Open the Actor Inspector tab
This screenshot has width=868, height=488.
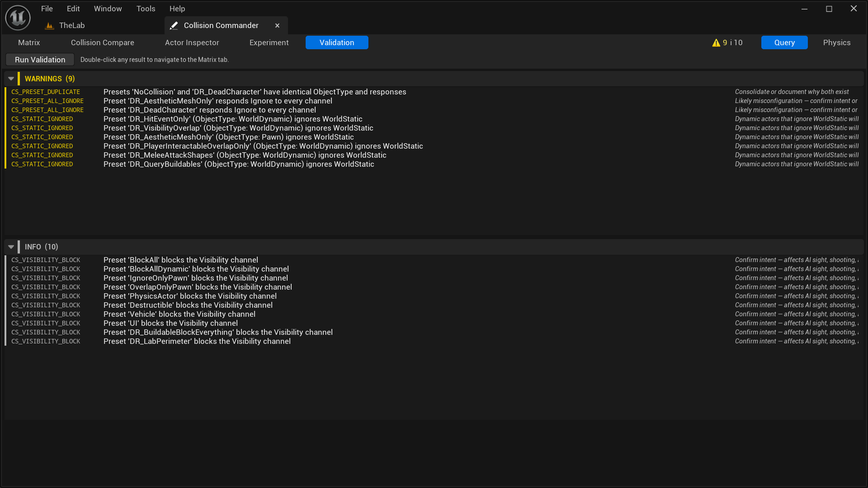[x=192, y=42]
